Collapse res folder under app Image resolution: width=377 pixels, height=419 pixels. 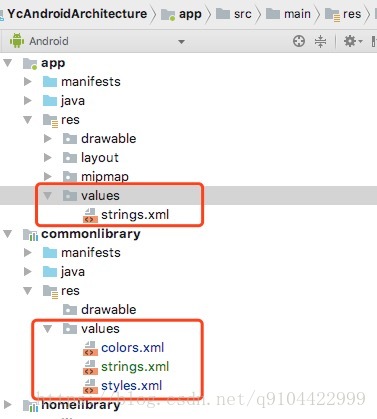28,120
